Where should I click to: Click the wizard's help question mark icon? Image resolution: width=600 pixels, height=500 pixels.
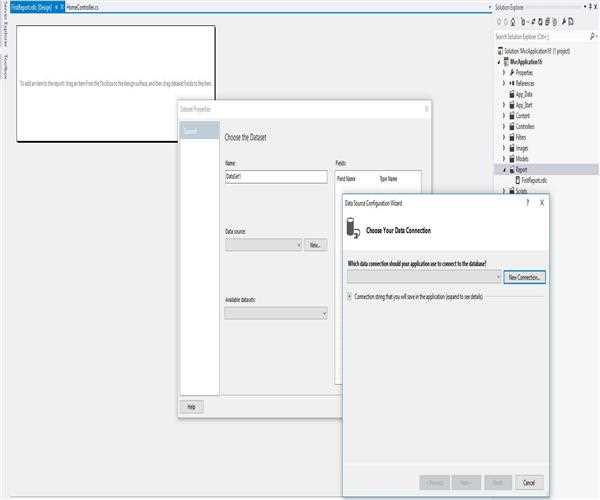point(527,202)
